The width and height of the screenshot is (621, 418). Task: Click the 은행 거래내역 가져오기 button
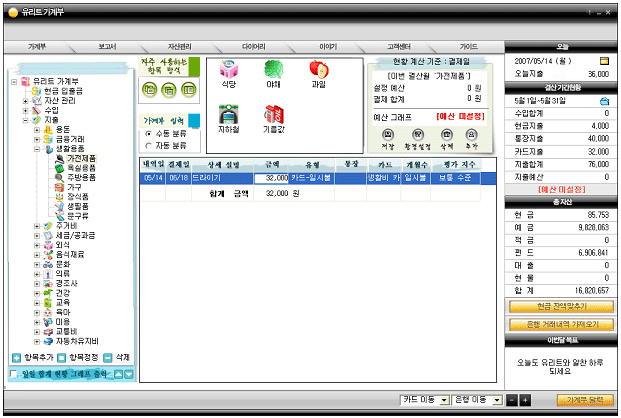561,325
